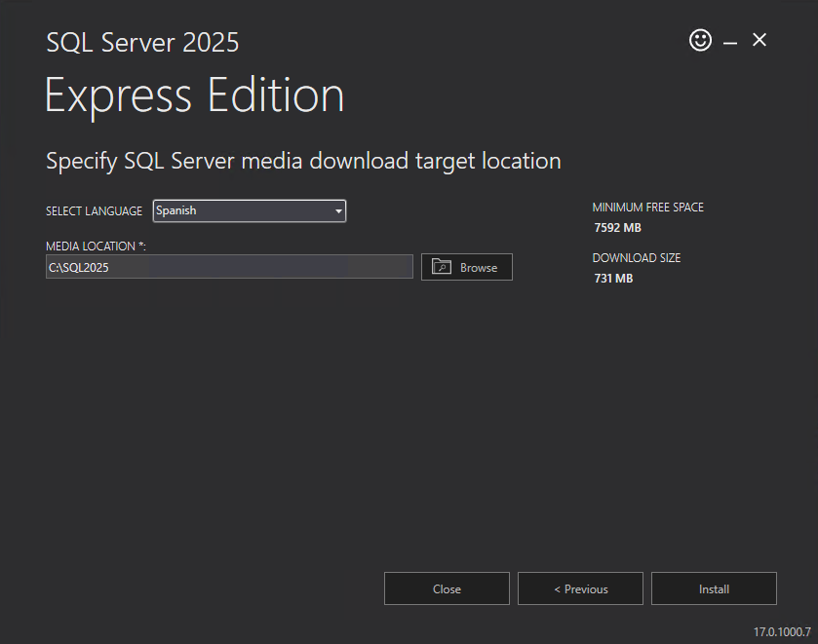818x644 pixels.
Task: Go back with the Previous button
Action: tap(580, 588)
